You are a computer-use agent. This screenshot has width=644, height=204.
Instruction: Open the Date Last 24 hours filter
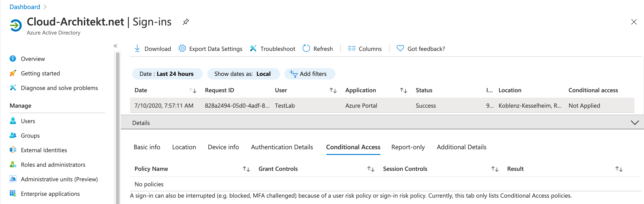click(167, 74)
